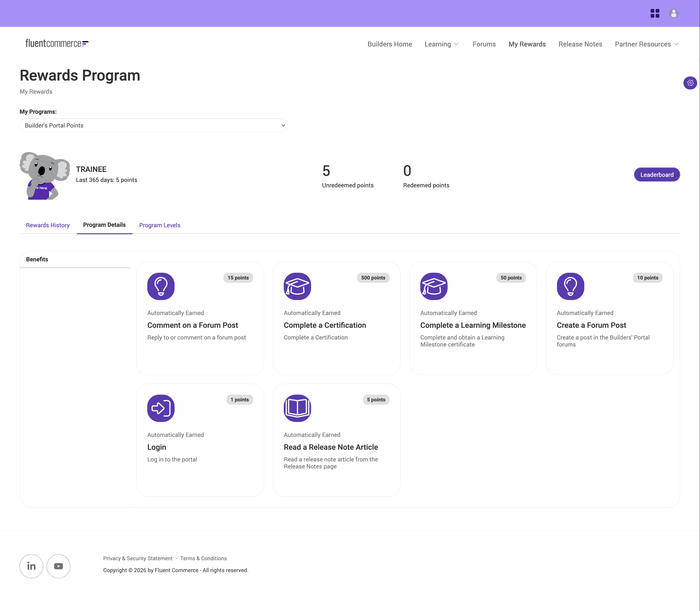
Task: Open Privacy & Security Statement link
Action: pos(138,558)
